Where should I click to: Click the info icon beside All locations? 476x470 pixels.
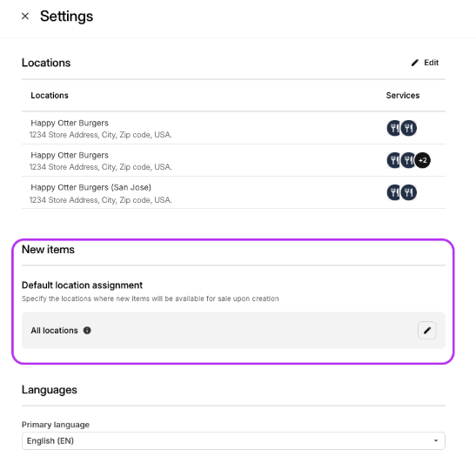(x=87, y=331)
